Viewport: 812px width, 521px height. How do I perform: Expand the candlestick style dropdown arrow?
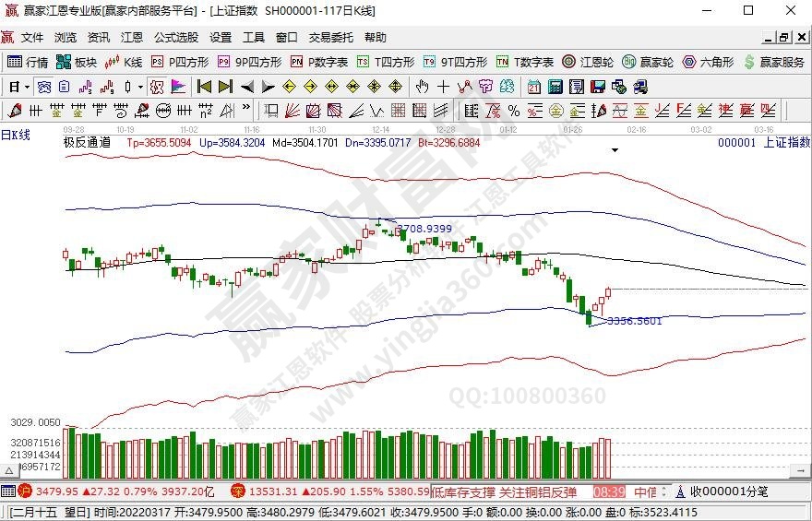(x=140, y=87)
